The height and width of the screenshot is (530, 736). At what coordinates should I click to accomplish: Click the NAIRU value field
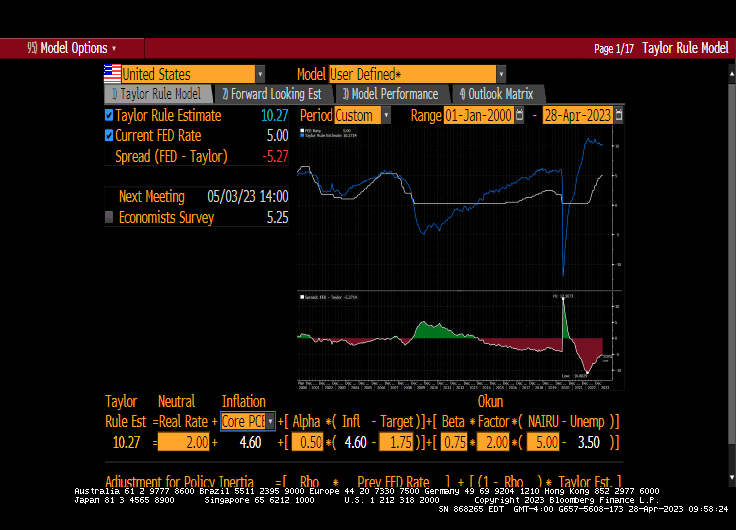pyautogui.click(x=540, y=442)
